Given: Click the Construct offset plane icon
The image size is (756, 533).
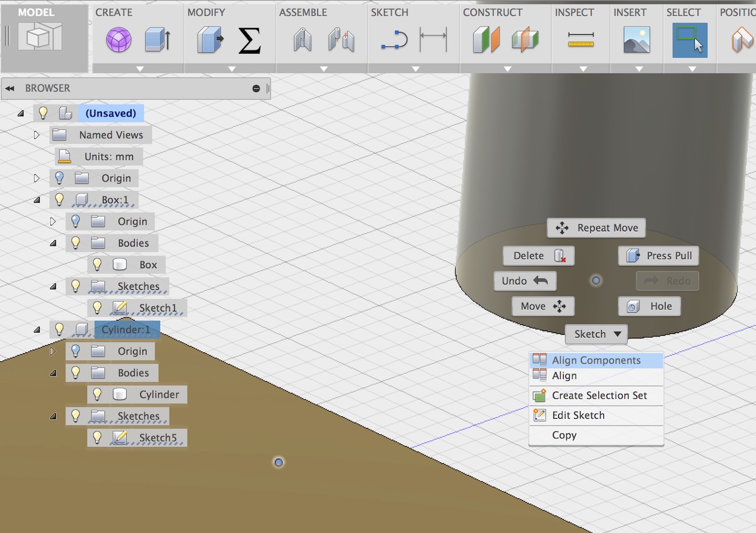Looking at the screenshot, I should (x=486, y=40).
